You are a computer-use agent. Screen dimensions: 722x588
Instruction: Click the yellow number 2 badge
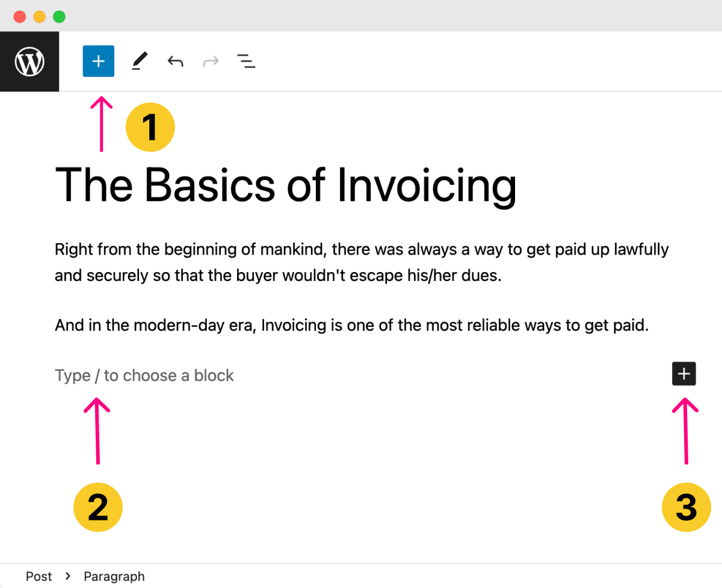click(98, 507)
